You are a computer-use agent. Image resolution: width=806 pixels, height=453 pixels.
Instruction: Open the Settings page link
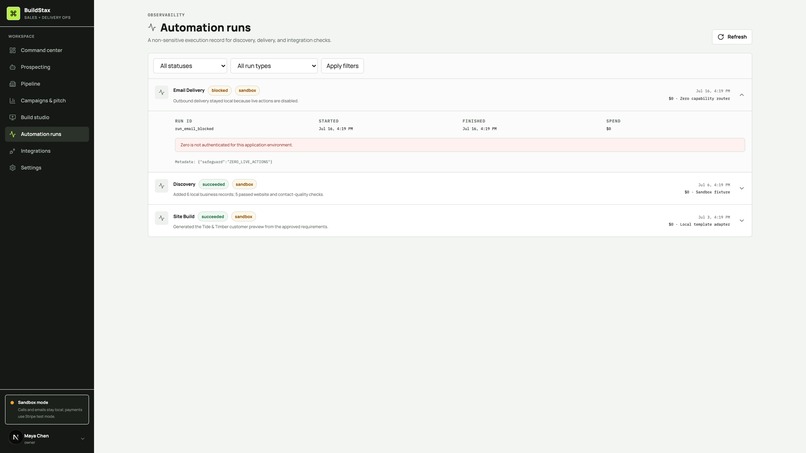47,168
